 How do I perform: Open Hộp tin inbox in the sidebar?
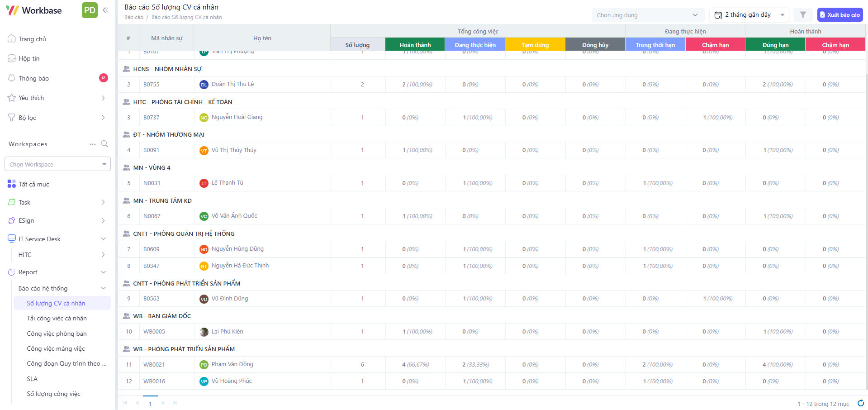(x=29, y=58)
